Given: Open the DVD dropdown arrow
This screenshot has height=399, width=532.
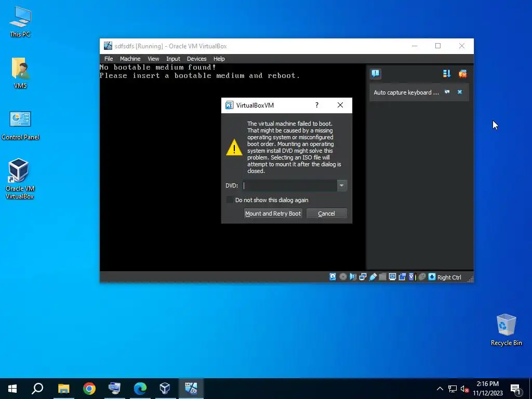Looking at the screenshot, I should coord(342,185).
